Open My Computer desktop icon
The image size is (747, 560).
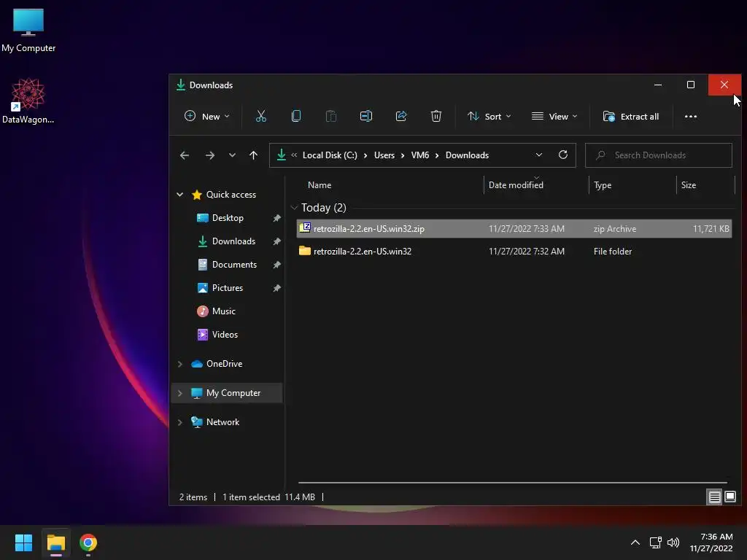pyautogui.click(x=28, y=31)
